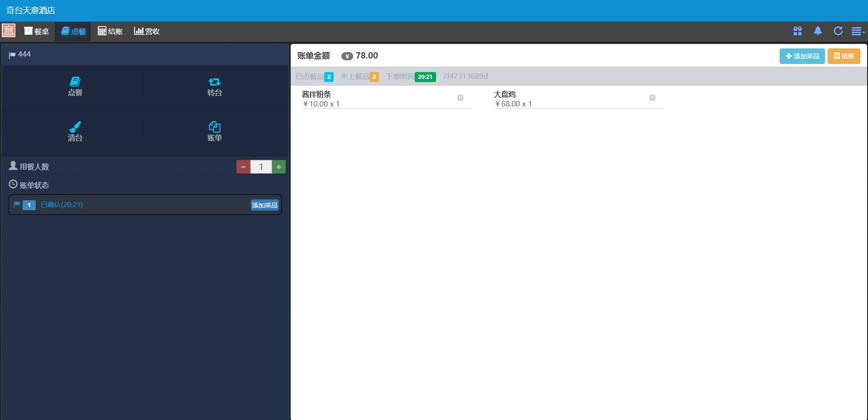
Task: Decrease diner count with minus button
Action: [243, 167]
